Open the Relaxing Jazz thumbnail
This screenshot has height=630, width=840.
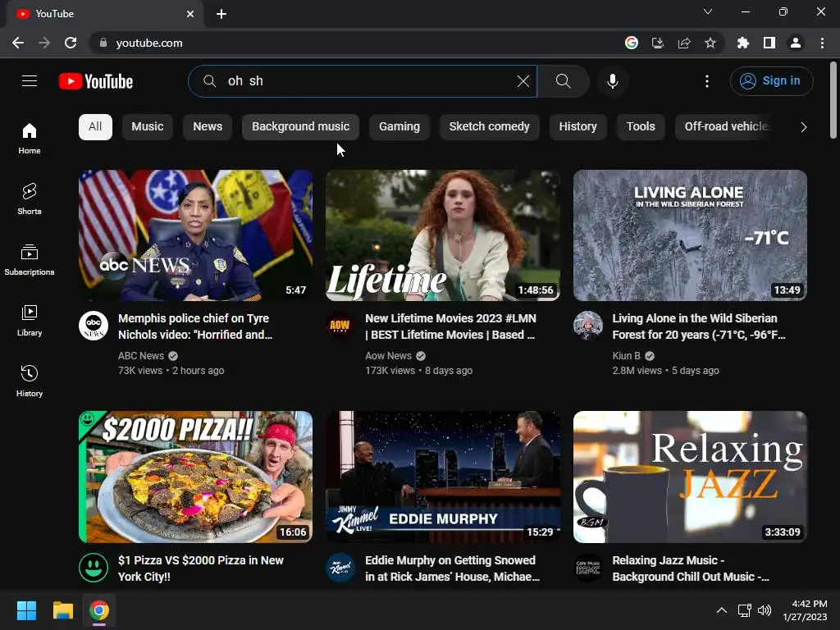(x=690, y=477)
